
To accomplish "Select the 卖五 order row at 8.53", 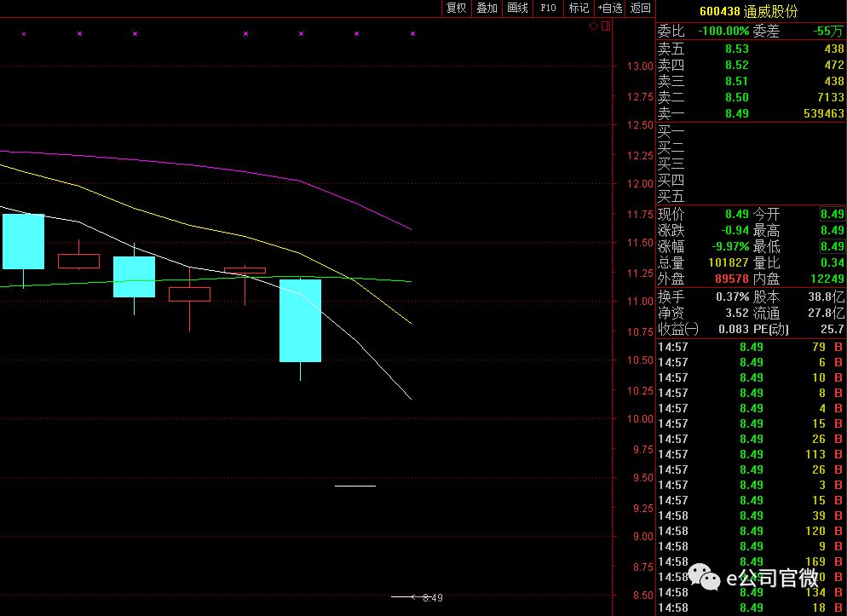I will (750, 49).
